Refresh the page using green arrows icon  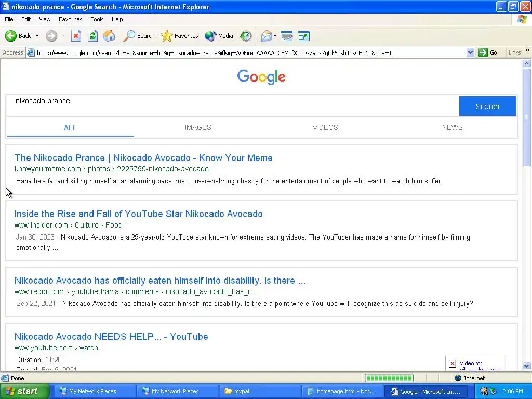[x=92, y=36]
